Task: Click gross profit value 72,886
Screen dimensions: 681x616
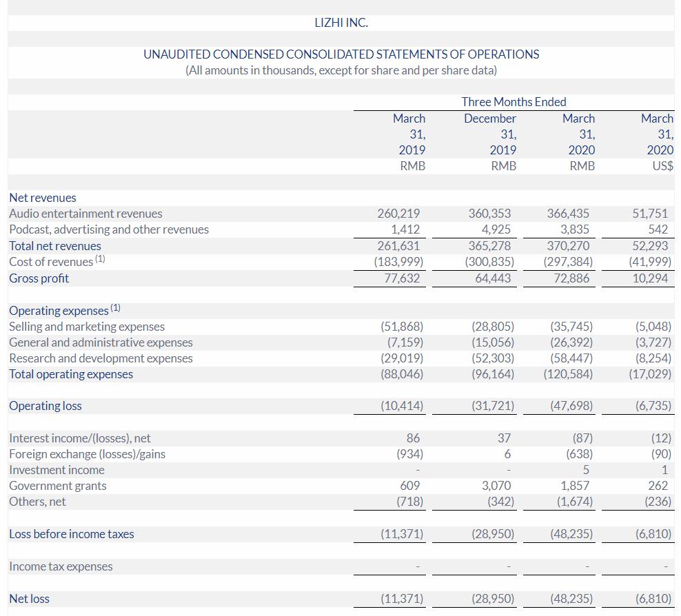Action: point(571,278)
